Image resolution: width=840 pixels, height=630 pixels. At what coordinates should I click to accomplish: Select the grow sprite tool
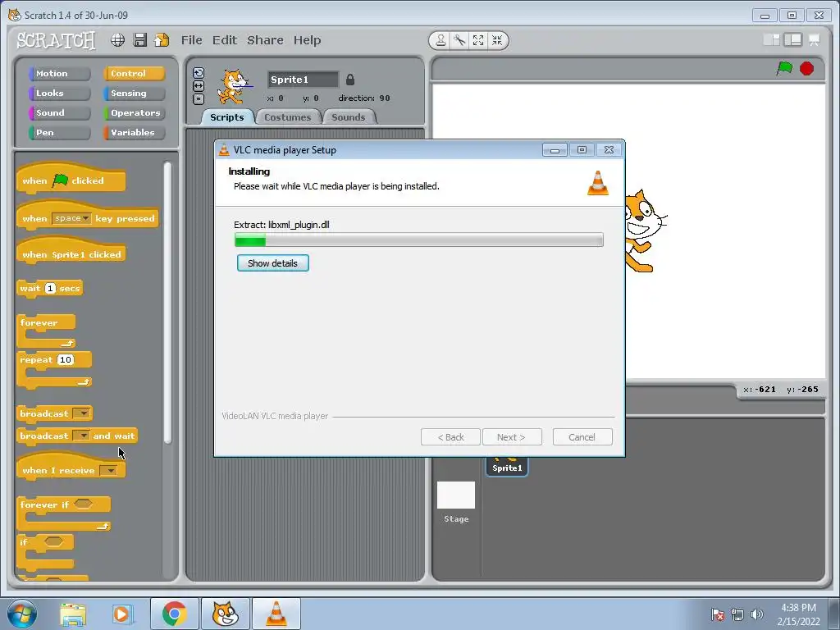click(x=478, y=40)
